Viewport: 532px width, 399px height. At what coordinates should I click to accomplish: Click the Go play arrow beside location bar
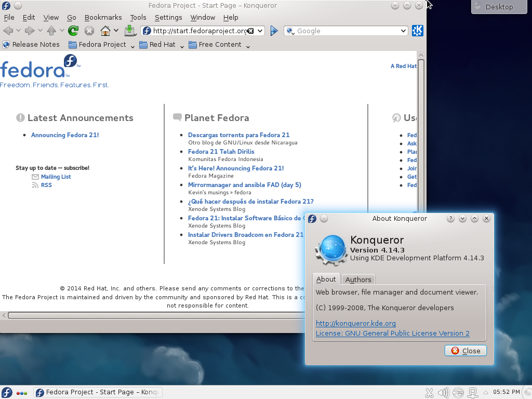pos(274,31)
